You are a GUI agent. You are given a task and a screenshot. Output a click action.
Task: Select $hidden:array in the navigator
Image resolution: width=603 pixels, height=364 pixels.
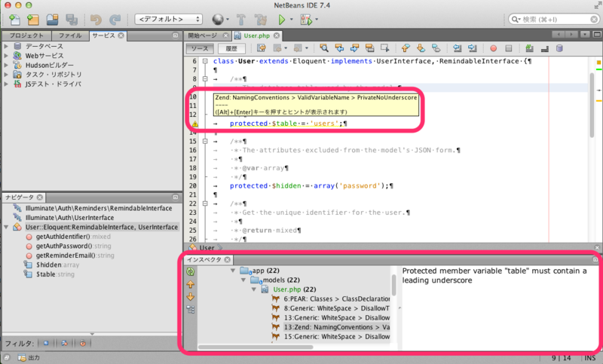(x=58, y=265)
